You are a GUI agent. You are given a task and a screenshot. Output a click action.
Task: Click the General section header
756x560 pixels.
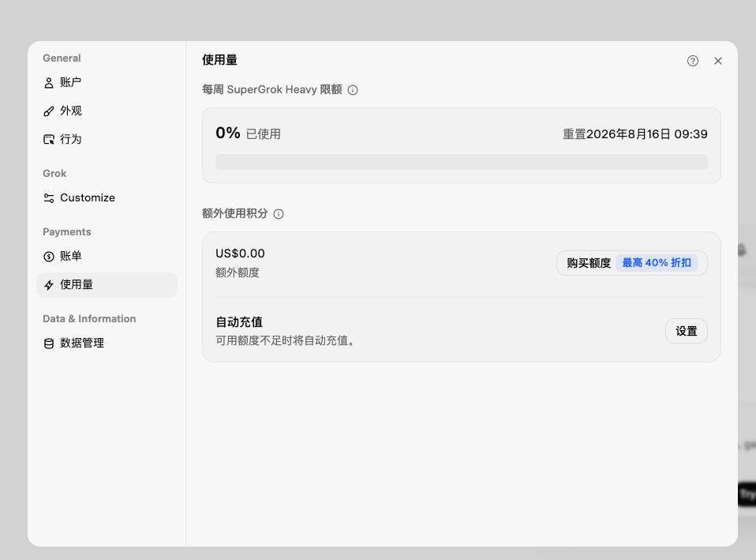click(62, 58)
